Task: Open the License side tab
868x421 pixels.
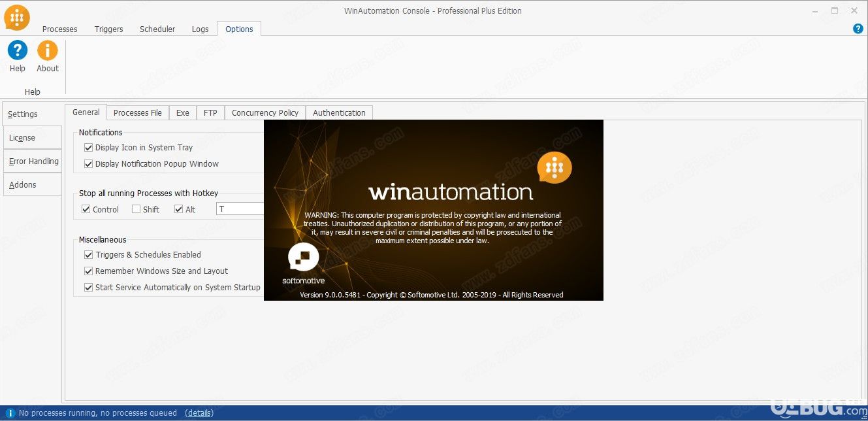Action: point(33,138)
